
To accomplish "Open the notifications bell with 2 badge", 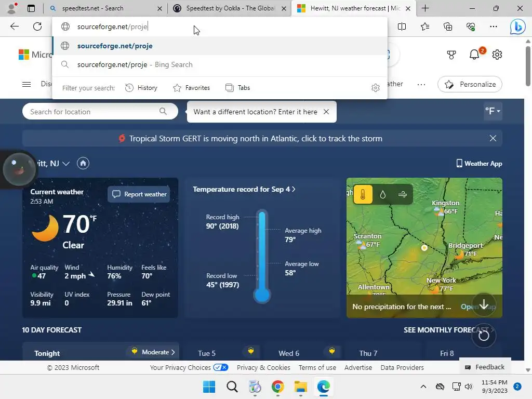I will 474,54.
